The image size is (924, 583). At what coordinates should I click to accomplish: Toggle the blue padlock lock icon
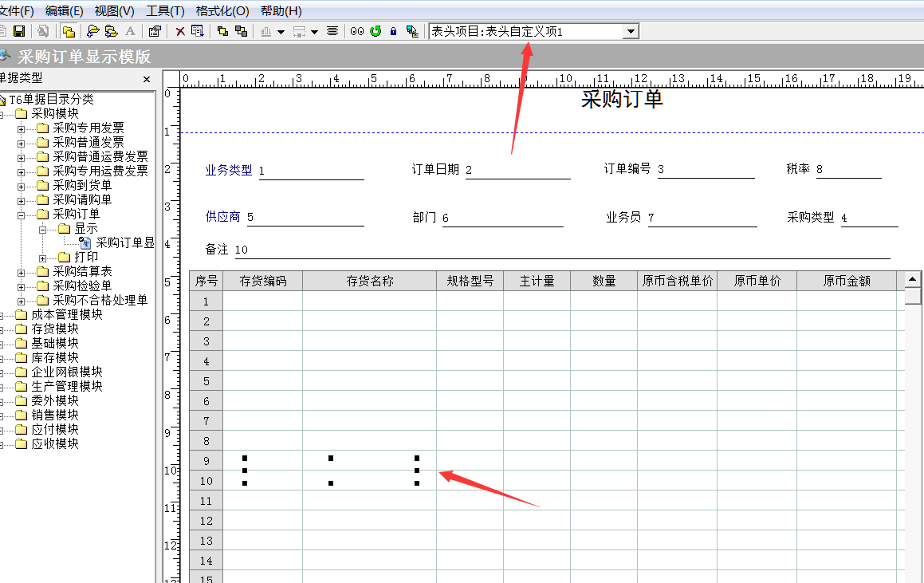pos(394,31)
